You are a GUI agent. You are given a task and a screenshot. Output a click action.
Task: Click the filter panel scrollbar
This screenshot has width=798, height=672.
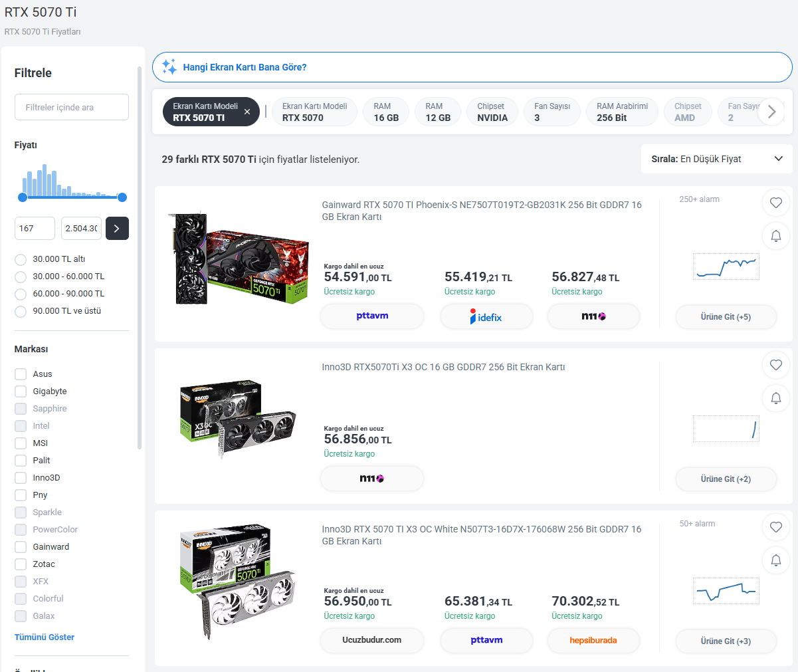point(140,258)
